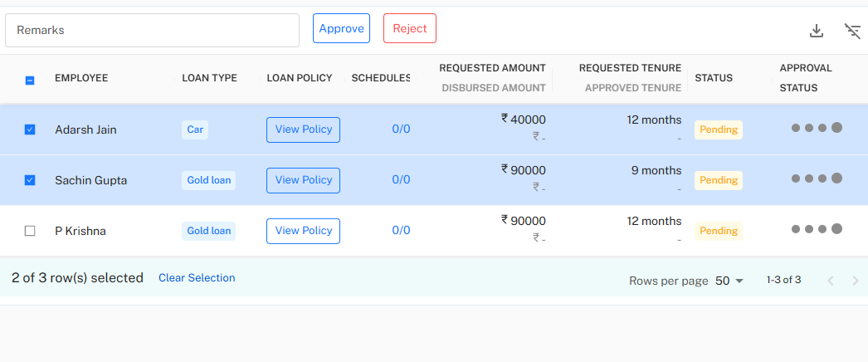
Task: Uncheck the Adarsh Jain row checkbox
Action: click(x=30, y=130)
